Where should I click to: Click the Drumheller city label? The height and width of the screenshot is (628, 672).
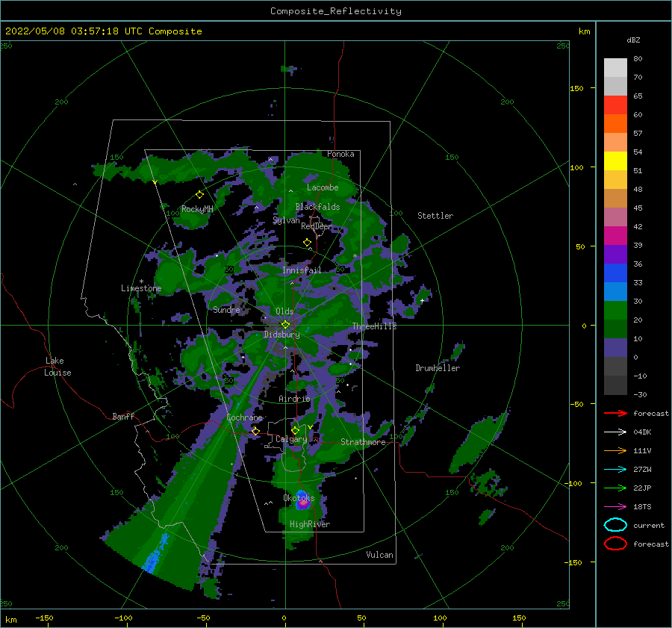(438, 368)
